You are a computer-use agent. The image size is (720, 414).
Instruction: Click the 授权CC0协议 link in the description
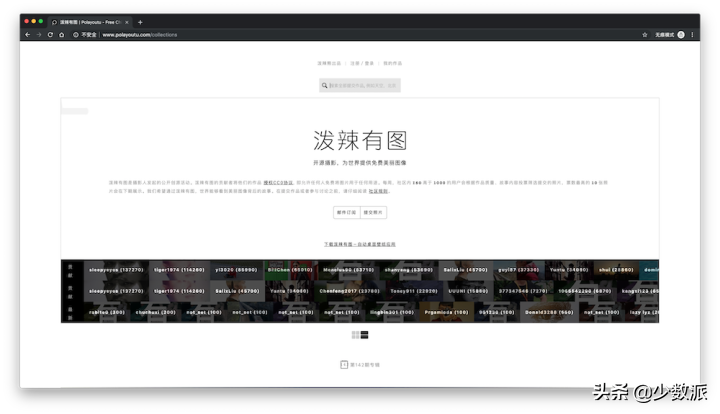pos(278,183)
